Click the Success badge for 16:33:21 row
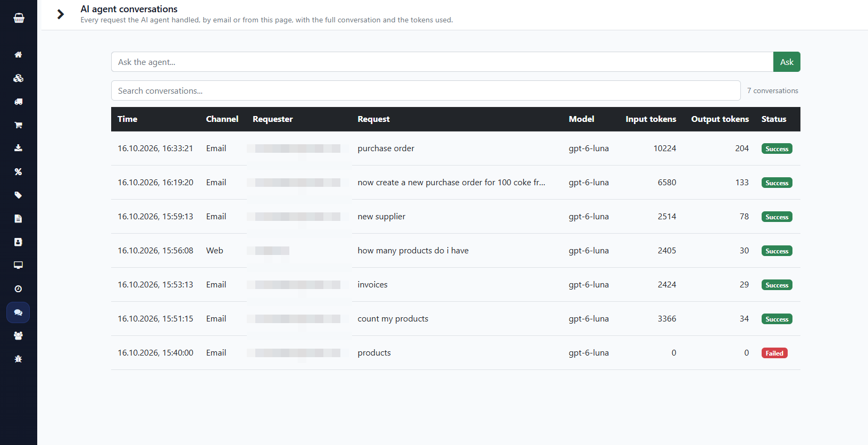Image resolution: width=868 pixels, height=445 pixels. pos(777,149)
